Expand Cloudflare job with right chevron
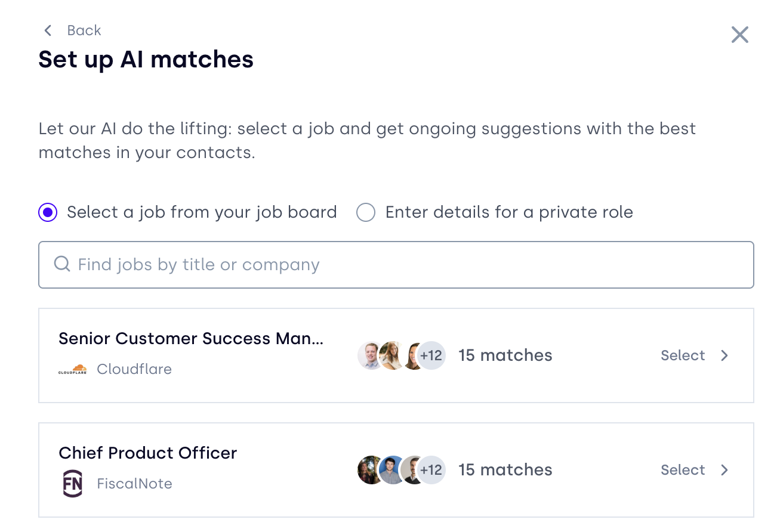The width and height of the screenshot is (777, 532). coord(724,355)
